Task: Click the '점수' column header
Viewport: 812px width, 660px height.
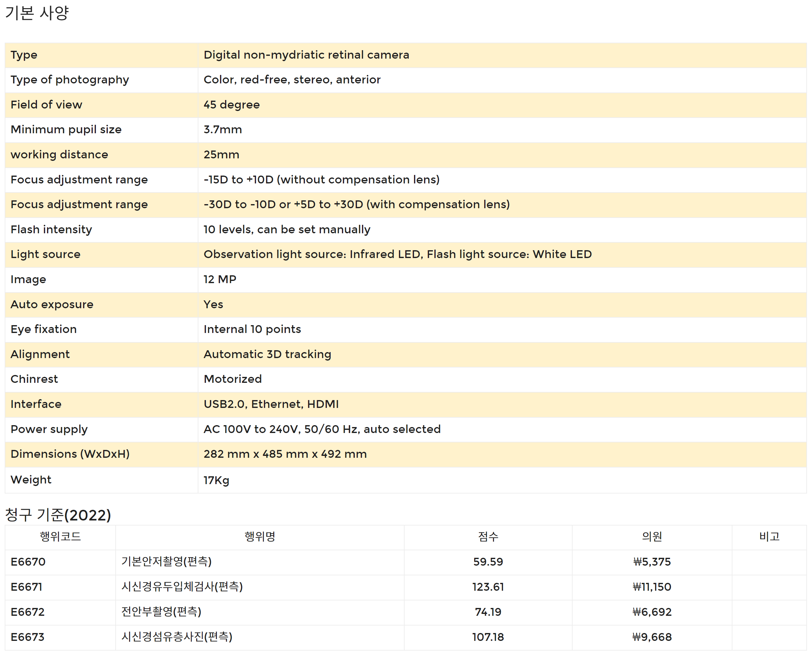Action: 488,537
